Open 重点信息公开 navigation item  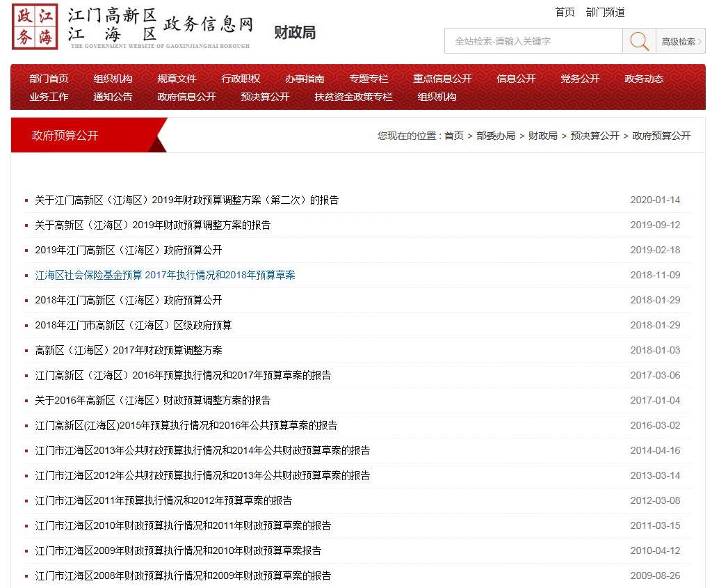tap(442, 79)
